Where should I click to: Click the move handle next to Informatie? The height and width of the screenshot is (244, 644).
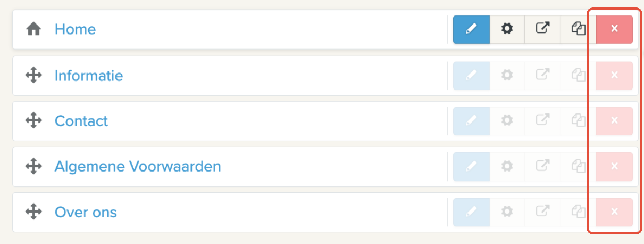[34, 76]
